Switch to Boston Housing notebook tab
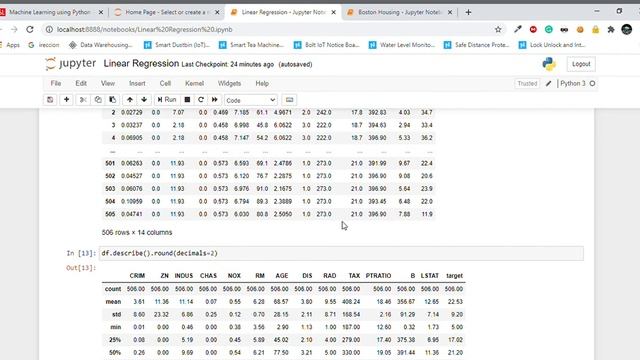The image size is (640, 360). click(x=400, y=12)
